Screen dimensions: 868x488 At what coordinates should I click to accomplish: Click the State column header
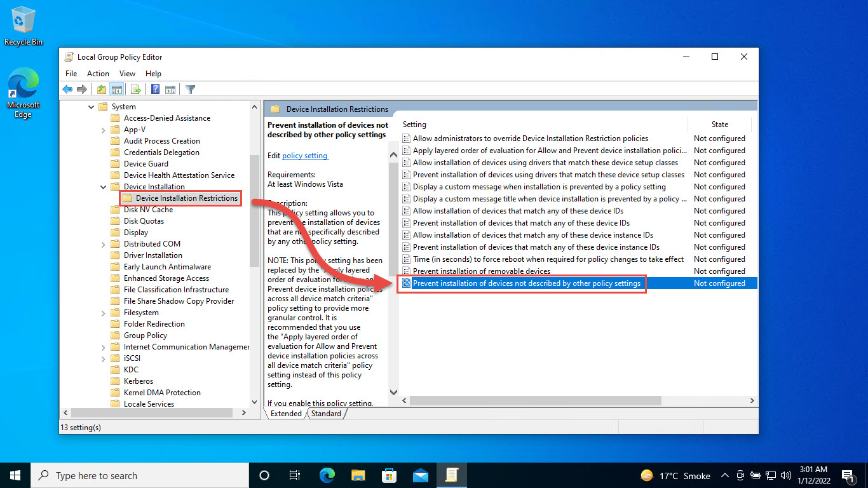click(x=720, y=125)
